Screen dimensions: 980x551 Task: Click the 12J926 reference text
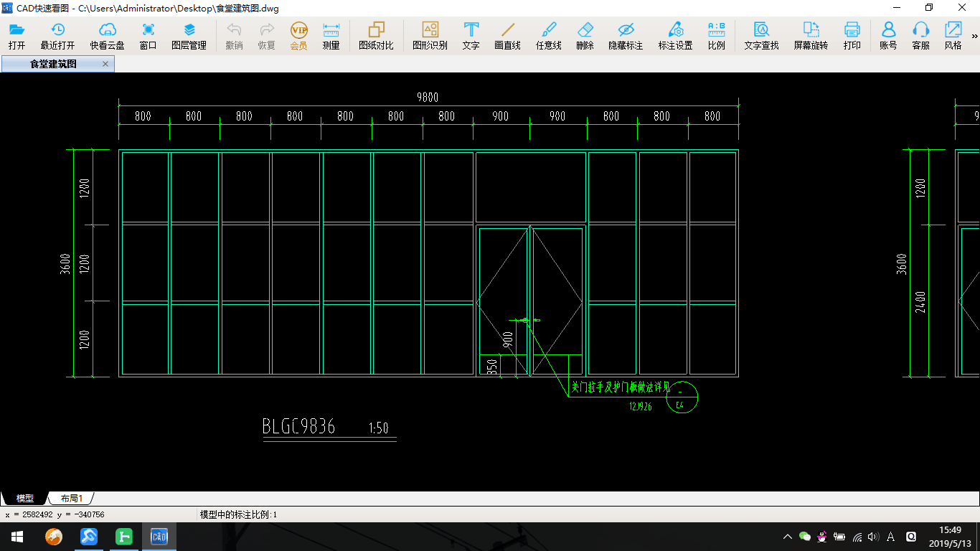[641, 407]
